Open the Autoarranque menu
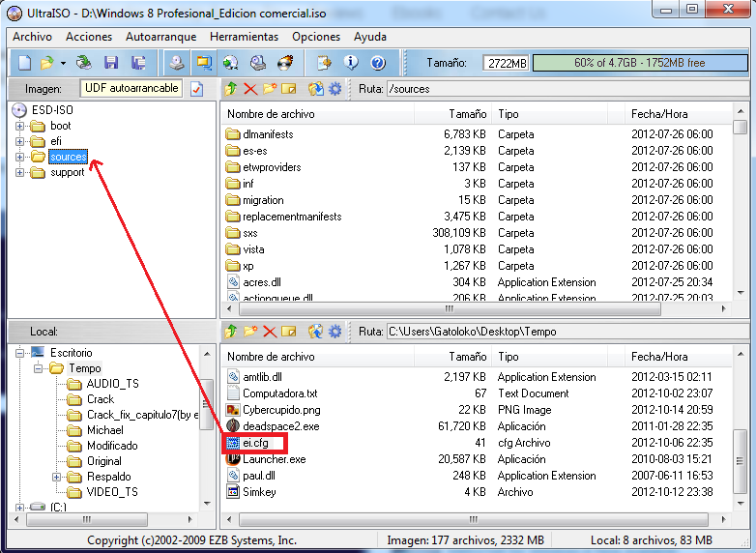The height and width of the screenshot is (553, 756). pyautogui.click(x=161, y=37)
